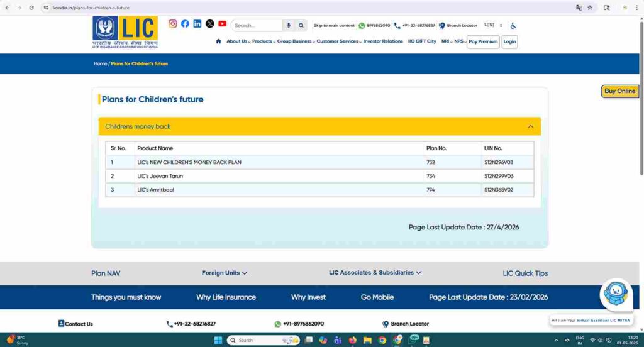
Task: Open the browser three-dot menu
Action: [x=636, y=8]
